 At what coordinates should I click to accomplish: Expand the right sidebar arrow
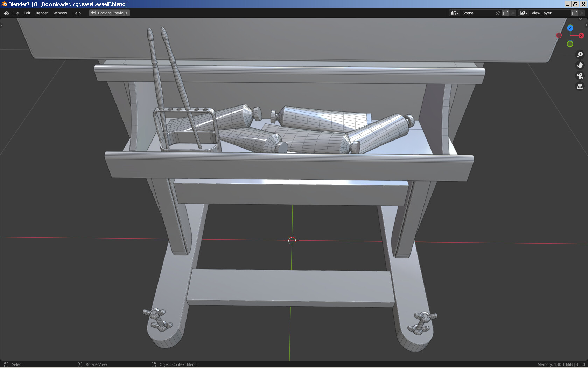pyautogui.click(x=586, y=25)
